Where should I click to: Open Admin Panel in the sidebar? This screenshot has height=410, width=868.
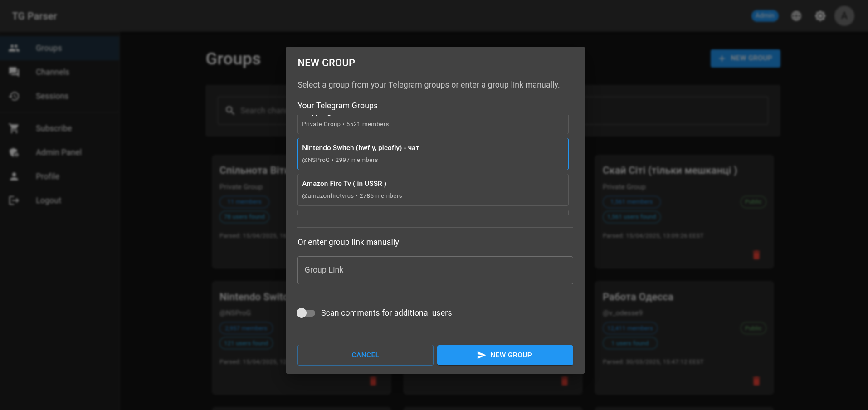(x=60, y=152)
